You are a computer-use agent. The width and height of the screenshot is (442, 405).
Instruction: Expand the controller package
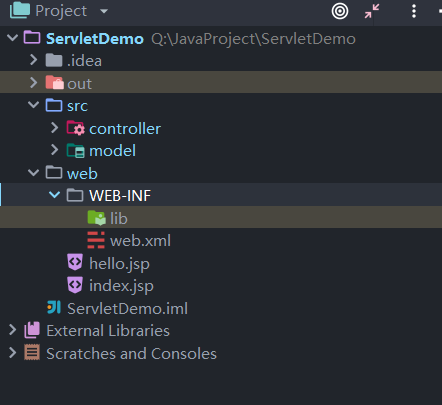(55, 128)
